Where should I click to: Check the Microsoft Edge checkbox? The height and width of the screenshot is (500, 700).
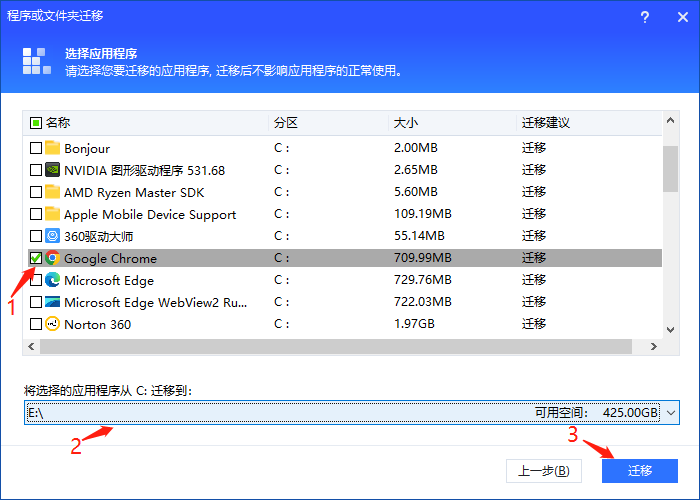36,280
